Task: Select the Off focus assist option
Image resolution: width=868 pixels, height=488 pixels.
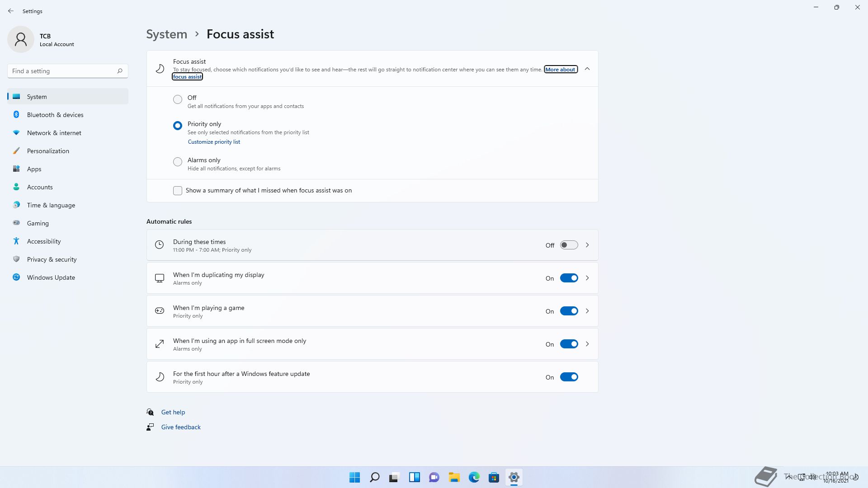Action: (x=178, y=99)
